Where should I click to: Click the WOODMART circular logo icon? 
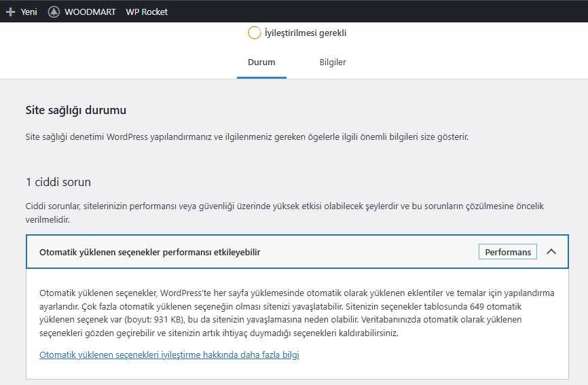54,12
